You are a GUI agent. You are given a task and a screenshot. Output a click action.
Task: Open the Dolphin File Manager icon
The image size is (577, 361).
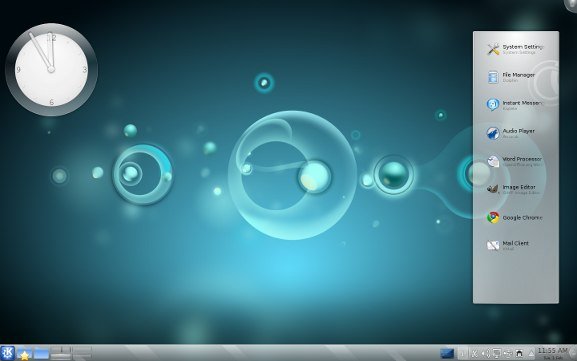(493, 77)
